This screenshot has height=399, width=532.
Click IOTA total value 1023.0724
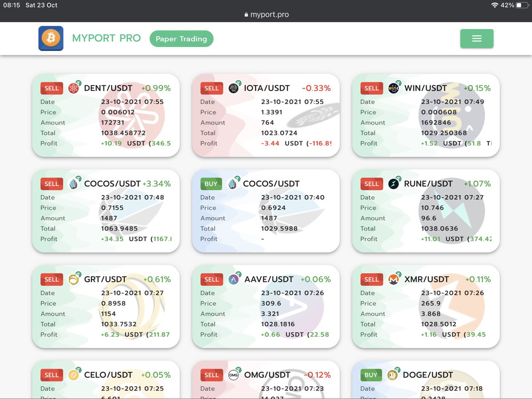279,133
